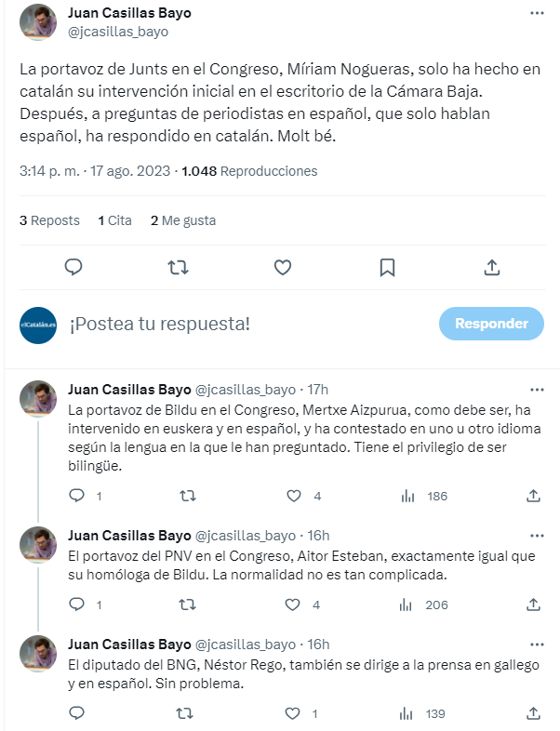
Task: Open more options menu on main tweet
Action: [x=537, y=13]
